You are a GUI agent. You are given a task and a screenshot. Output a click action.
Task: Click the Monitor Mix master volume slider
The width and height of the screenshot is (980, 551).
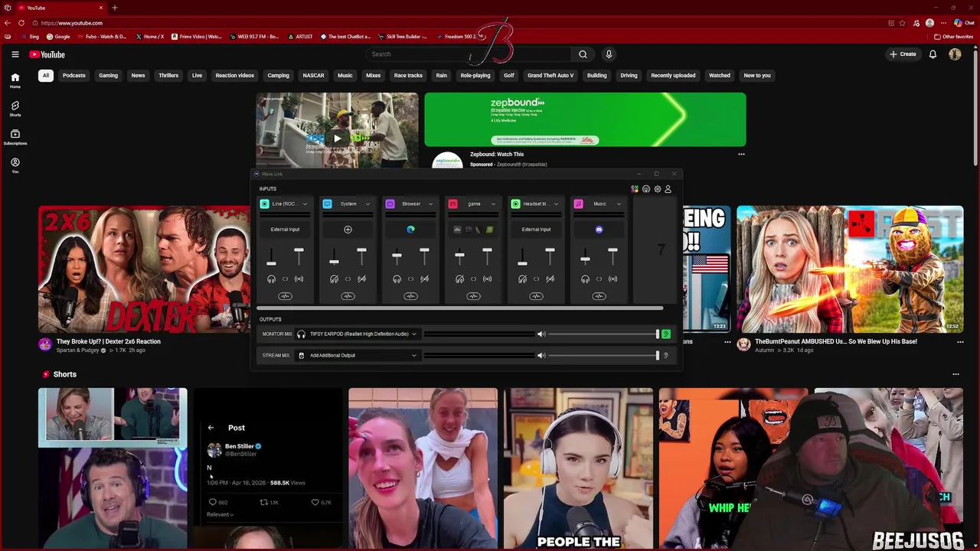[603, 334]
